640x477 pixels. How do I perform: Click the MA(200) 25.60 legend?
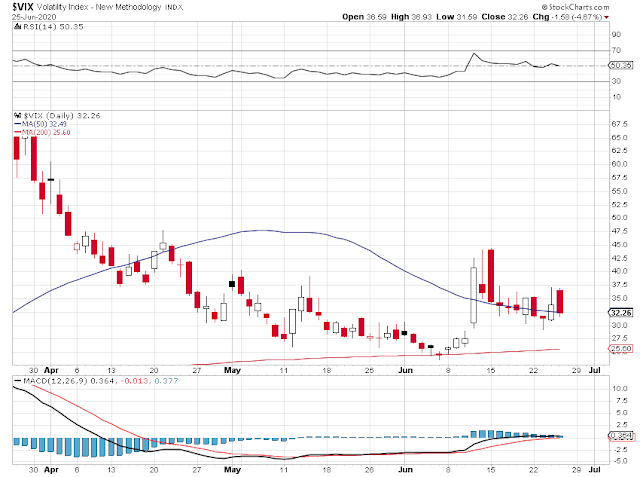tap(46, 132)
